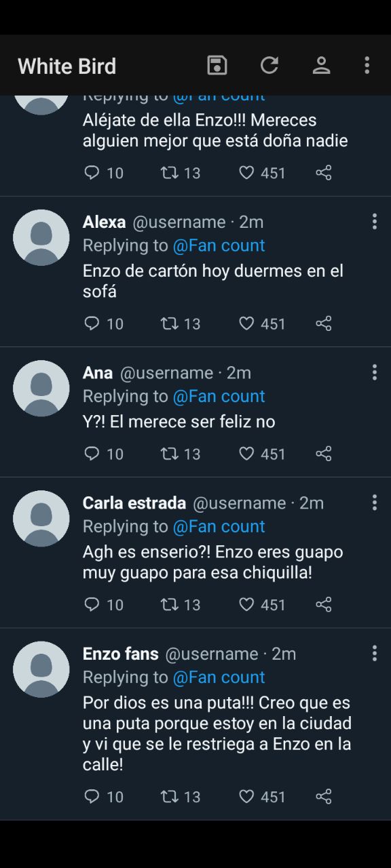
Task: Open the profile person icon in header
Action: (x=321, y=65)
